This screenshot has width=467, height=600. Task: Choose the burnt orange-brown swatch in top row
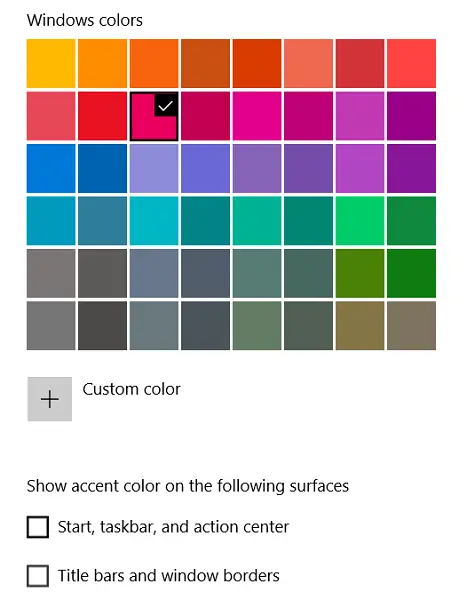click(x=205, y=63)
